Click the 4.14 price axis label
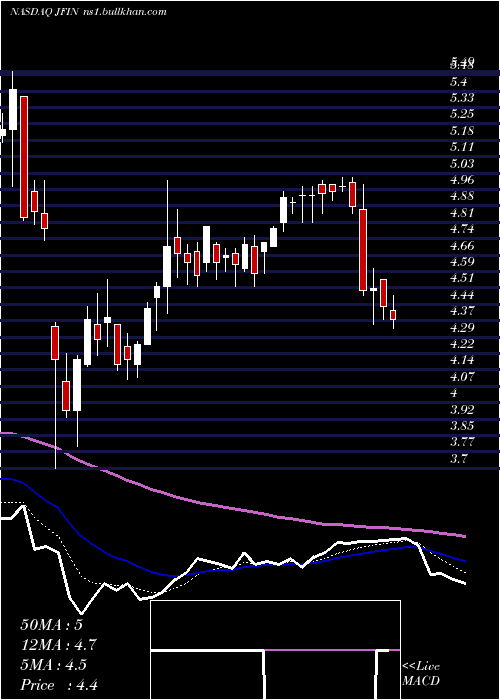The height and width of the screenshot is (700, 500). click(462, 360)
